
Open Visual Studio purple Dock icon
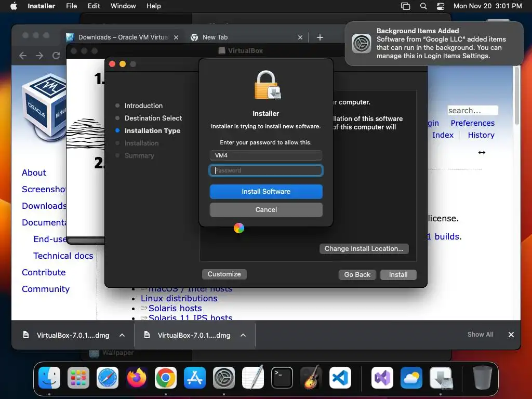[382, 378]
